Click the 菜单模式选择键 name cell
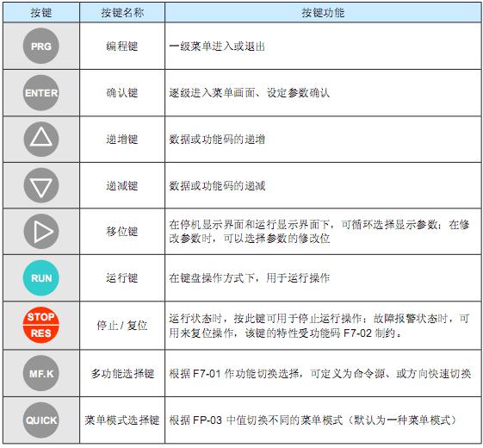Screen dimensions: 483x448 pyautogui.click(x=122, y=420)
